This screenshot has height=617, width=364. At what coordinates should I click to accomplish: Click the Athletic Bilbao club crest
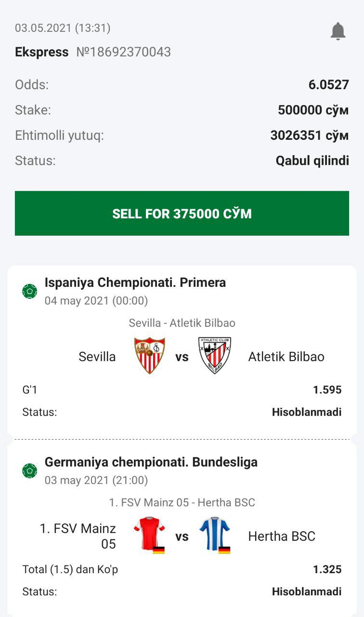tap(215, 356)
